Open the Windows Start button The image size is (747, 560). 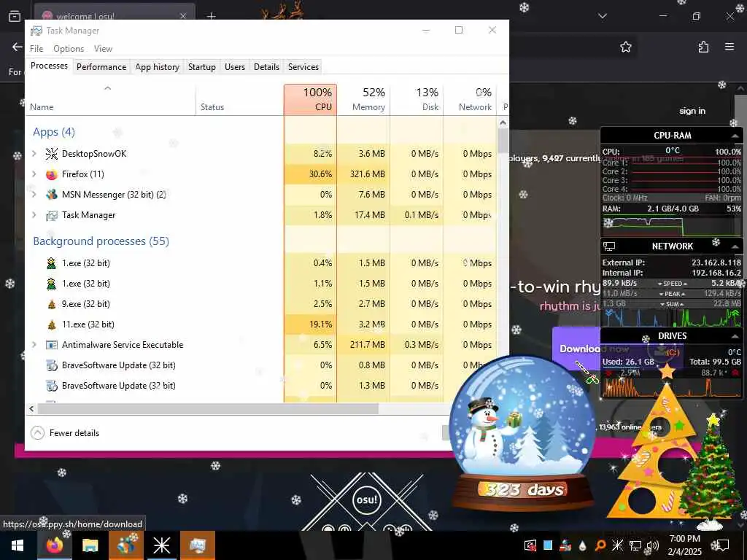(18, 545)
